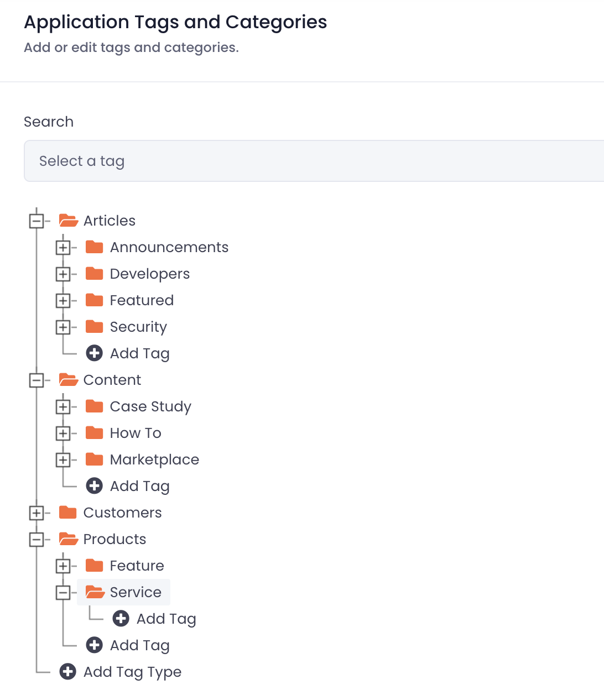604x700 pixels.
Task: Open the Select a tag search box
Action: pyautogui.click(x=314, y=161)
